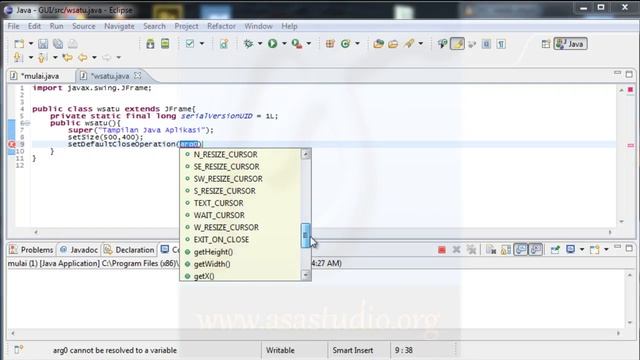Screen dimensions: 640x360
Task: Click the Open Perspective icon
Action: pos(546,44)
